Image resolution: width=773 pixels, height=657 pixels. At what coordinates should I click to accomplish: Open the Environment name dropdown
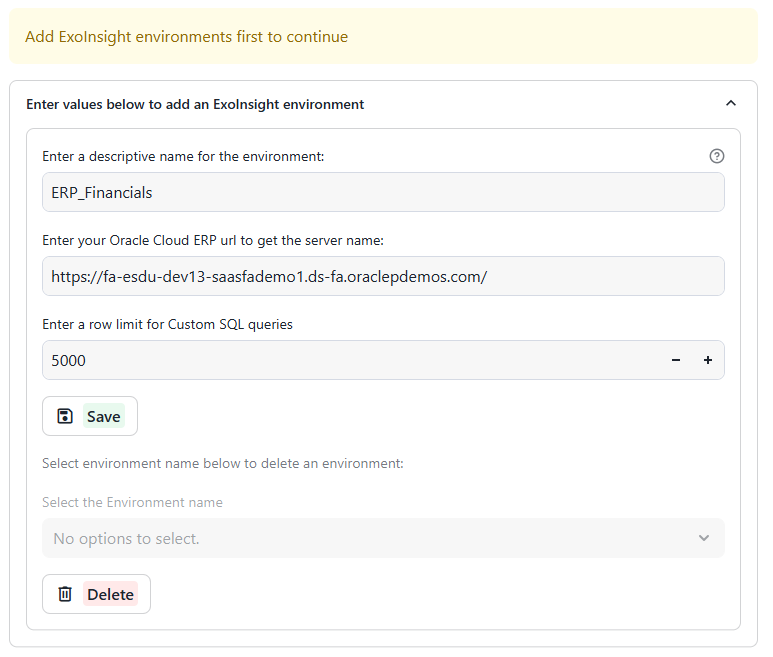coord(383,538)
